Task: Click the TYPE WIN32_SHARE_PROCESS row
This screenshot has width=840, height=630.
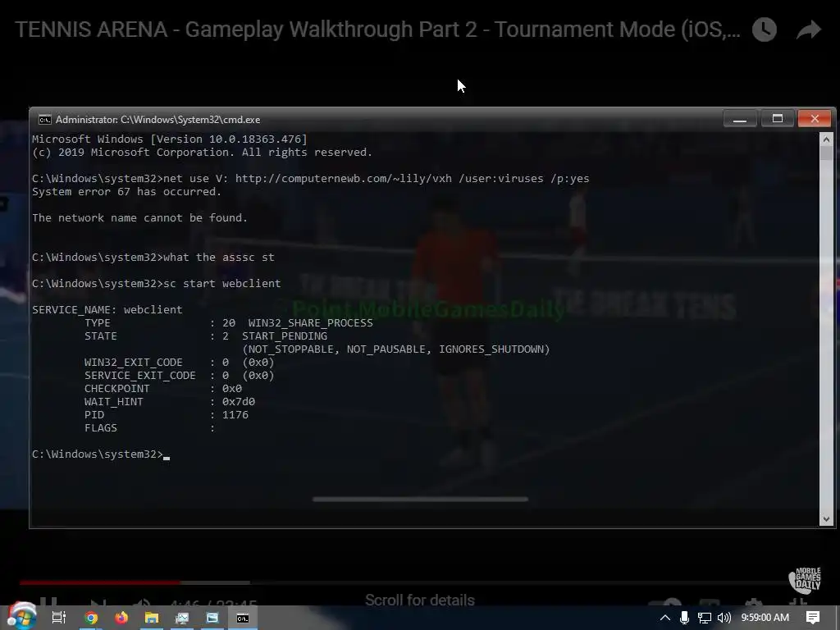Action: pos(229,323)
